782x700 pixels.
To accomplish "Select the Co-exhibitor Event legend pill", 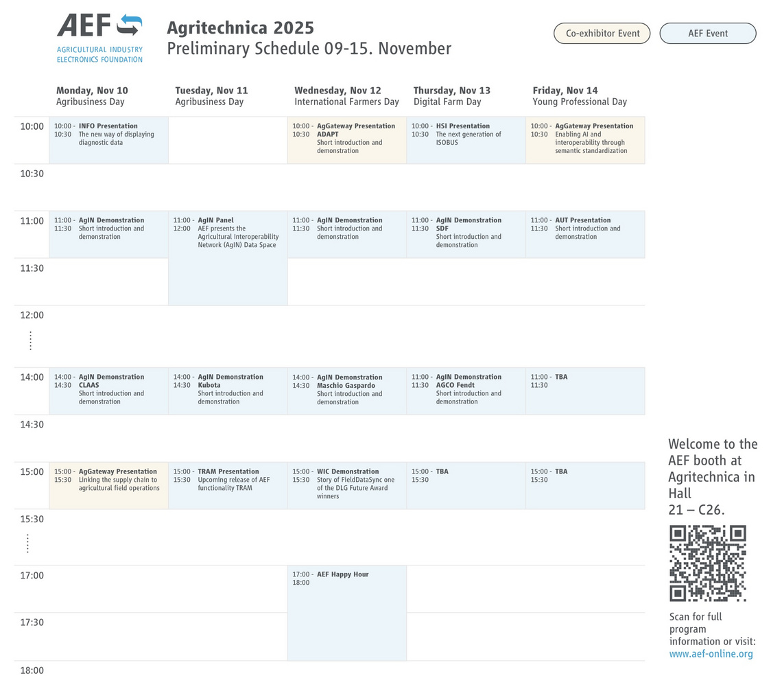I will pos(602,33).
